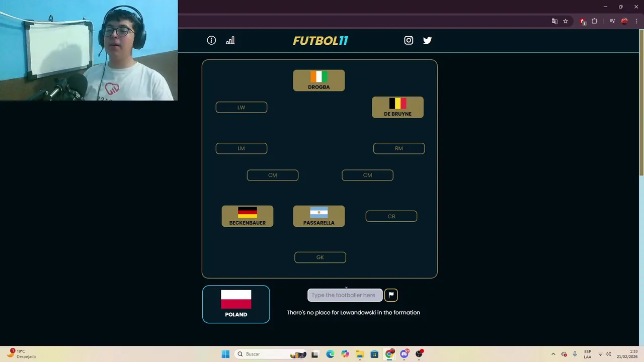The image size is (644, 362).
Task: Select the empty GK position slot
Action: pos(320,257)
